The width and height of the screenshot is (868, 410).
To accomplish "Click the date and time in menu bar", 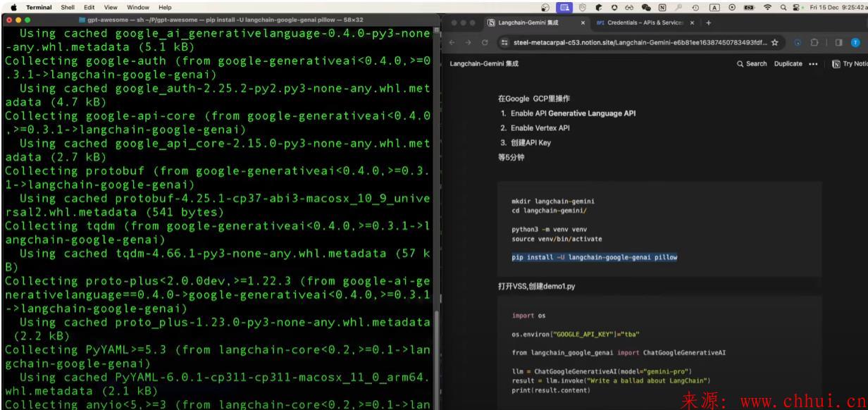I will 838,7.
